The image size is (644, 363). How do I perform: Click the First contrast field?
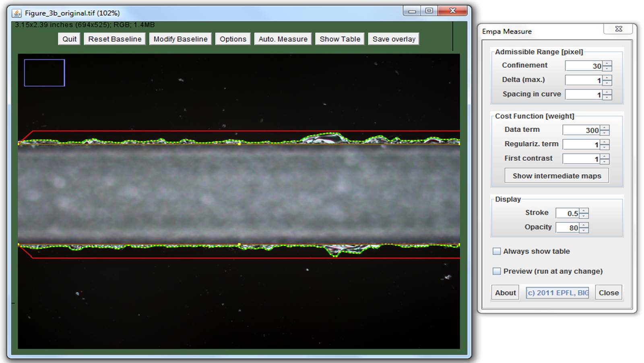click(581, 159)
